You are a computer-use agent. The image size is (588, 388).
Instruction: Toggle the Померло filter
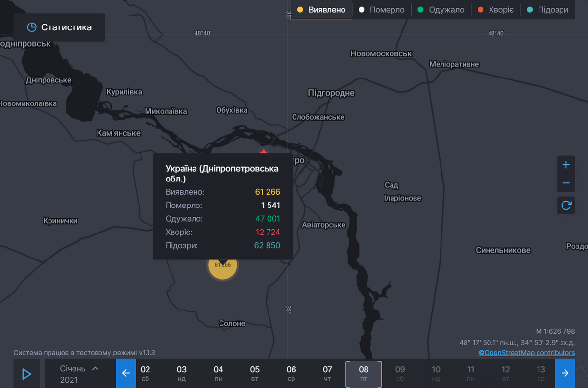pyautogui.click(x=381, y=10)
